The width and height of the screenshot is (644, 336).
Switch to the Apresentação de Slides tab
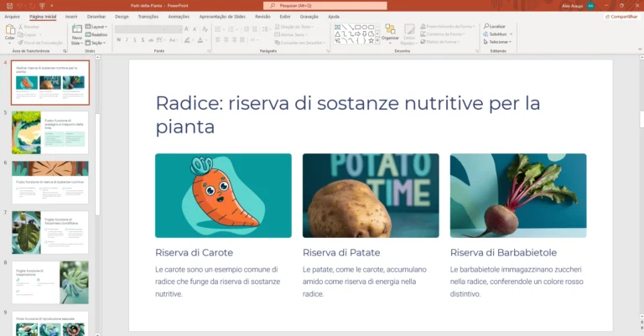pyautogui.click(x=222, y=17)
